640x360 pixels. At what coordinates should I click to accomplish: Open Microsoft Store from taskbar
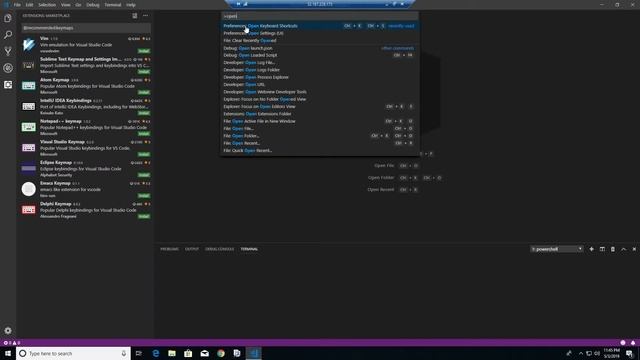pos(188,353)
